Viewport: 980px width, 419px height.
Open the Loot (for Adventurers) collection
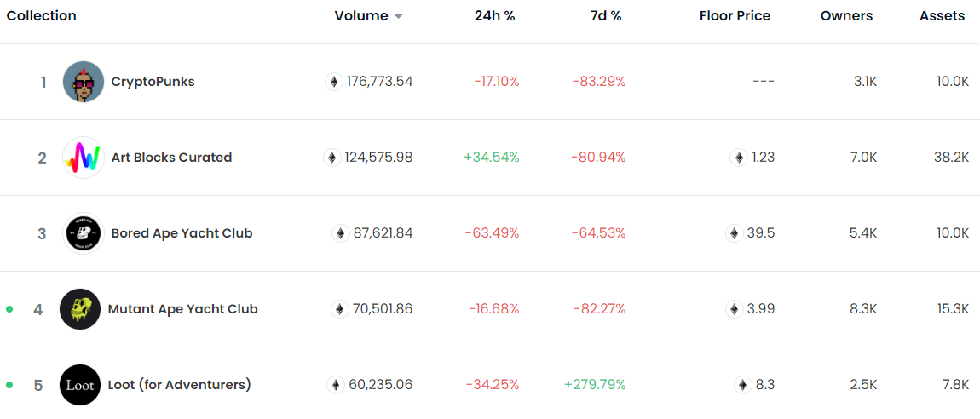[x=179, y=385]
